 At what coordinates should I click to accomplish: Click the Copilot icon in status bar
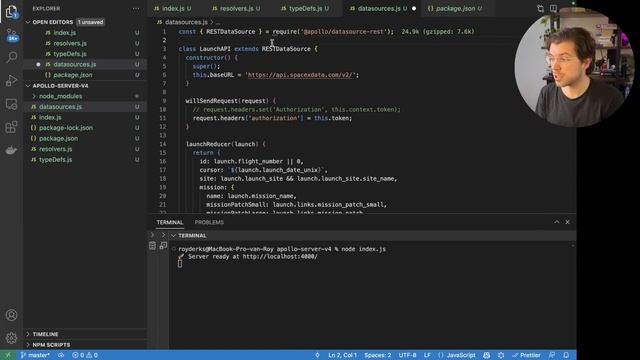coord(487,355)
